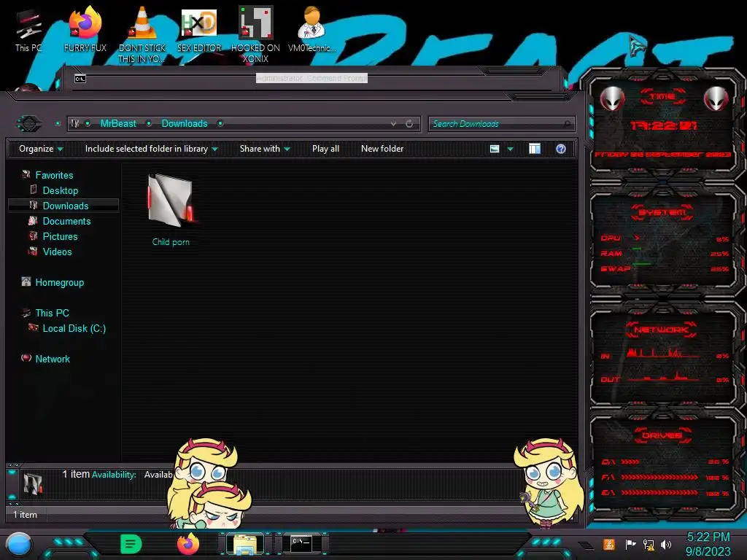Click the "1 item" status bar text
The width and height of the screenshot is (747, 560).
point(25,515)
